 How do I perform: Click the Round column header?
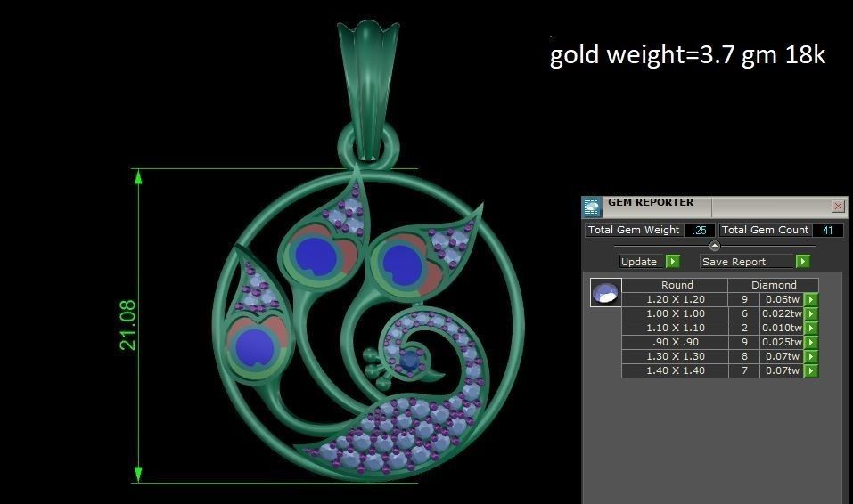click(x=675, y=285)
